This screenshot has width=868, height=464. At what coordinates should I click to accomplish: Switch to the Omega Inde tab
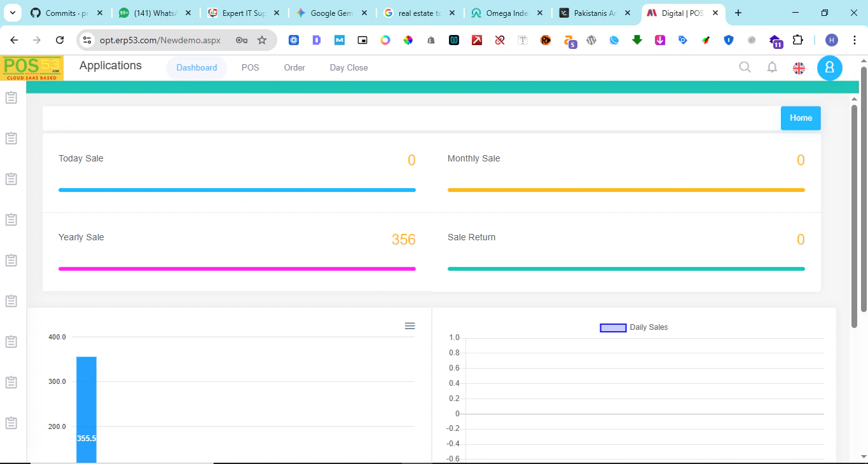click(507, 13)
